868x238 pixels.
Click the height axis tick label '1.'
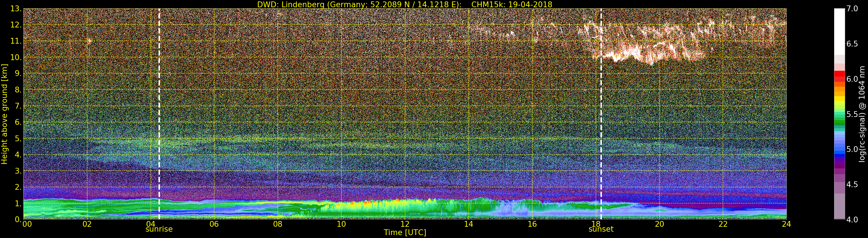click(18, 203)
